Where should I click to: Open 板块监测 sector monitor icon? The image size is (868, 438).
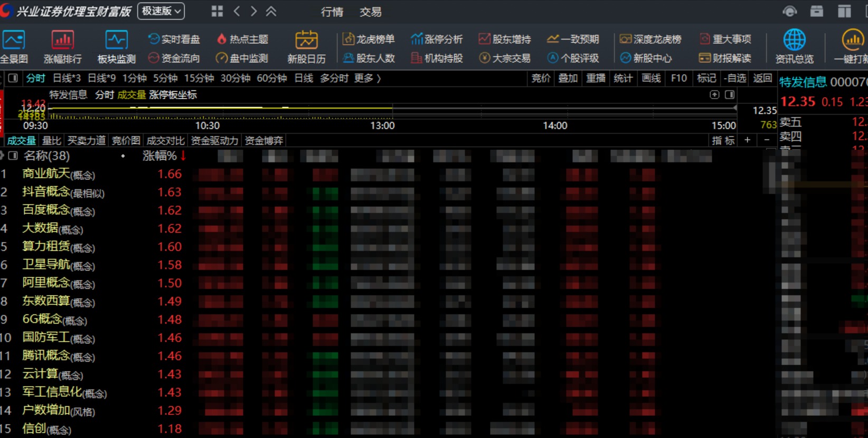pos(116,47)
